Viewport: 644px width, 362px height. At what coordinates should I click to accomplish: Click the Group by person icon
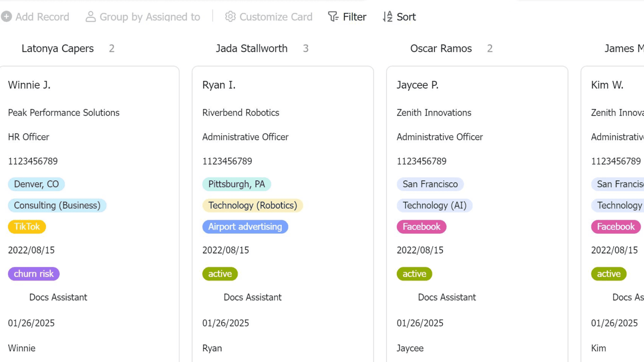click(x=91, y=16)
